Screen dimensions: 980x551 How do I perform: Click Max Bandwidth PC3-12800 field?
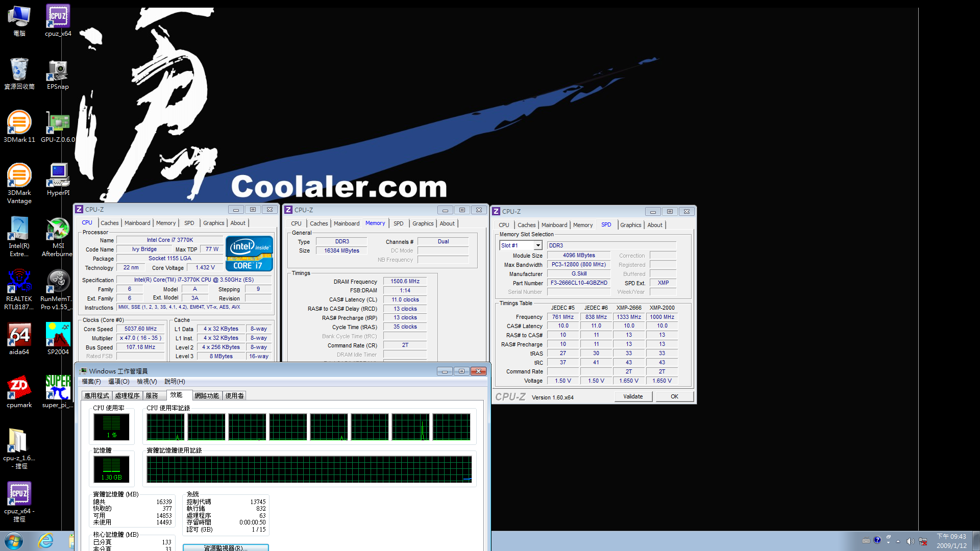pyautogui.click(x=579, y=265)
